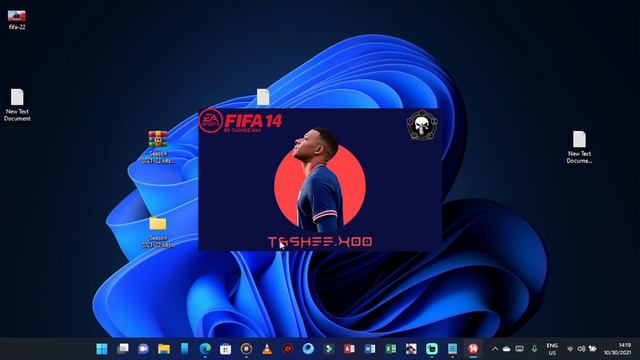Select the Season 2021-22 kits folder
Screen dimensions: 640x360
coord(158,232)
